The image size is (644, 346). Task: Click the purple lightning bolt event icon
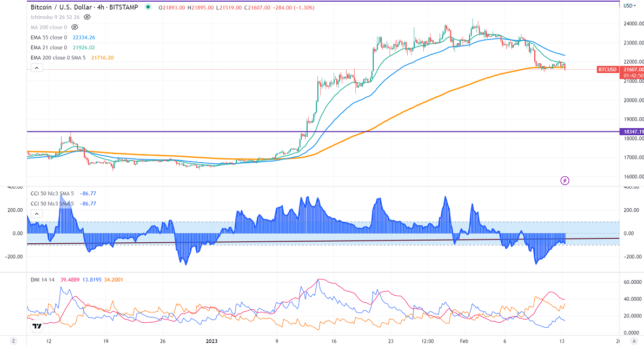pyautogui.click(x=565, y=180)
